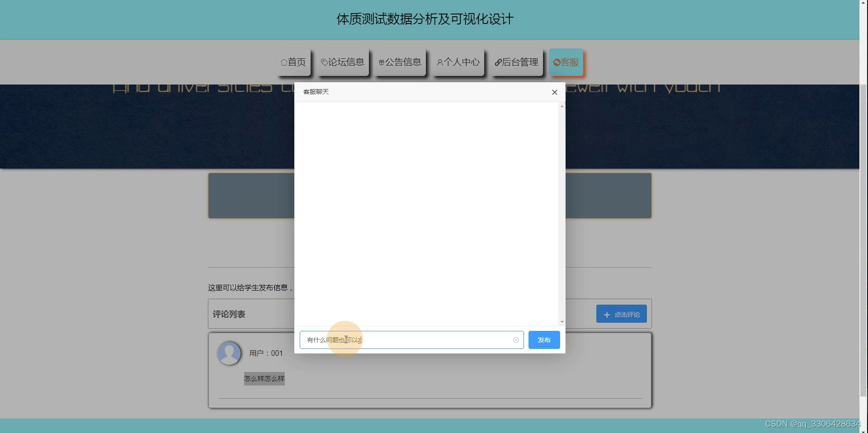Click the 点击评论 add comment button
The image size is (868, 433).
622,314
